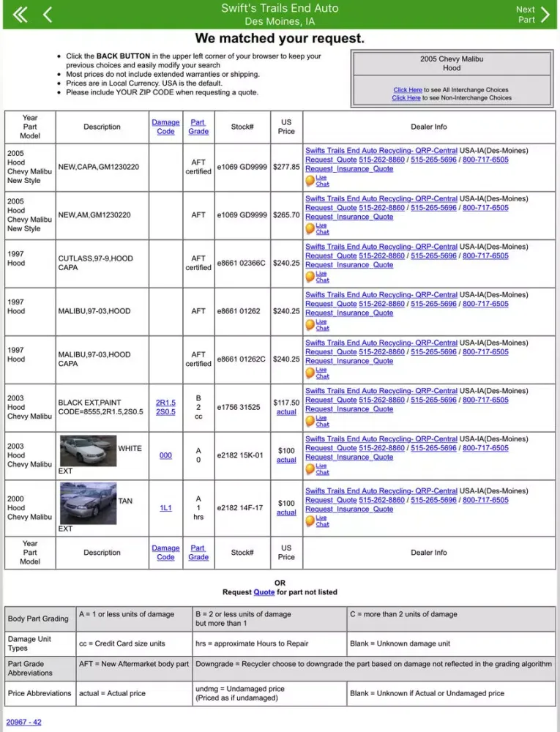Click Request Quote in WHITE EXT row

click(x=331, y=448)
